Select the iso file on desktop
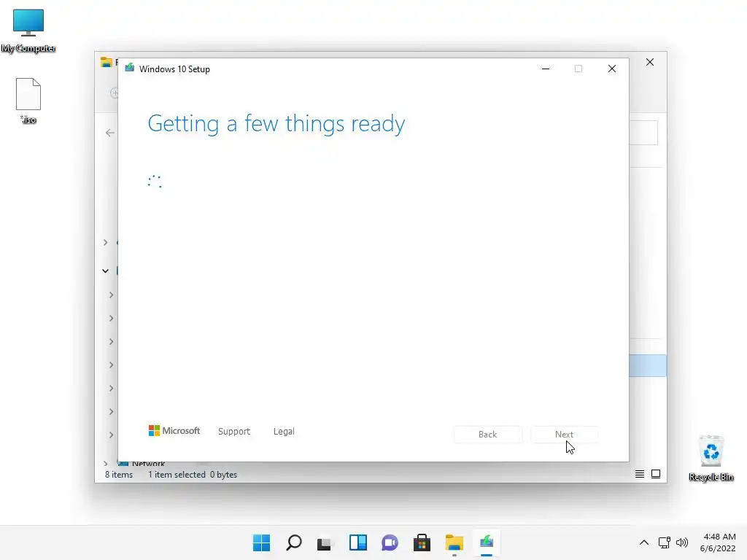The height and width of the screenshot is (560, 747). 28,101
